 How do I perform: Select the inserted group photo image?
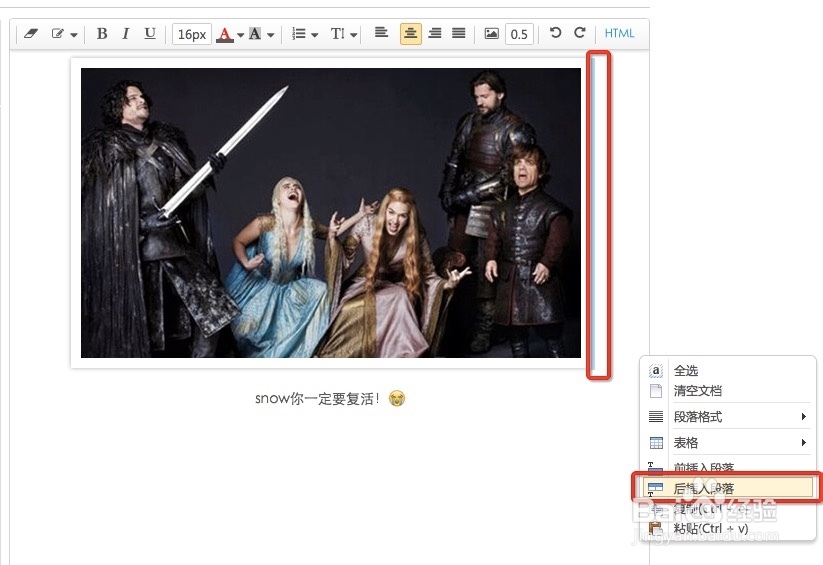click(x=331, y=213)
